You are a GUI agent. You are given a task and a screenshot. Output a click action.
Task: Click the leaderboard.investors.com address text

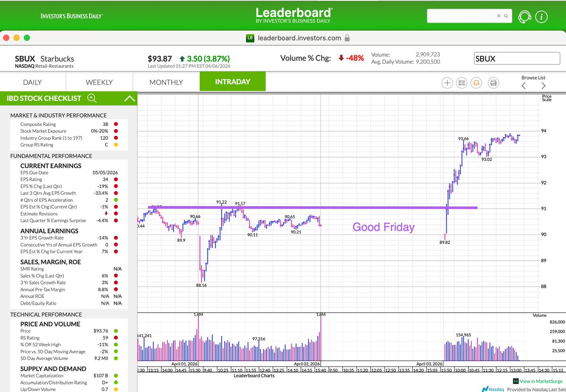pyautogui.click(x=300, y=38)
